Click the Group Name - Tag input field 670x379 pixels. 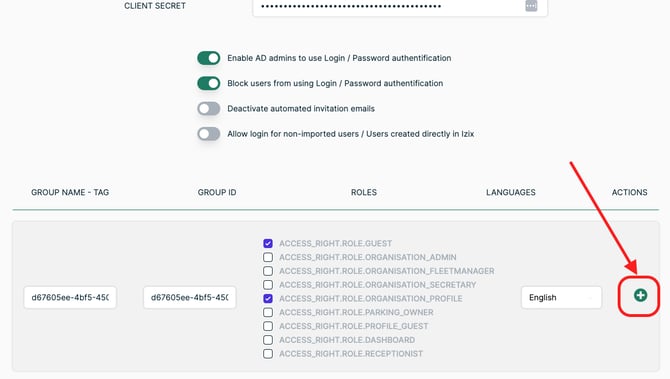pyautogui.click(x=70, y=297)
